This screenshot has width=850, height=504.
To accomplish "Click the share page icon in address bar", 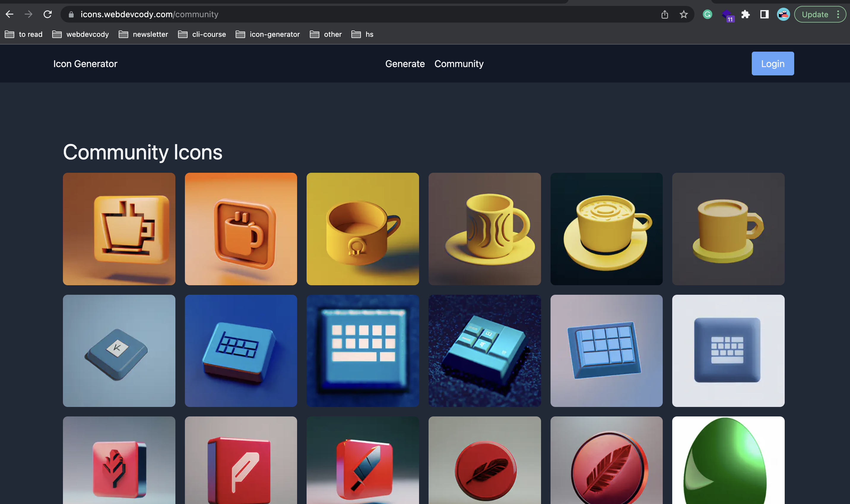I will [665, 14].
